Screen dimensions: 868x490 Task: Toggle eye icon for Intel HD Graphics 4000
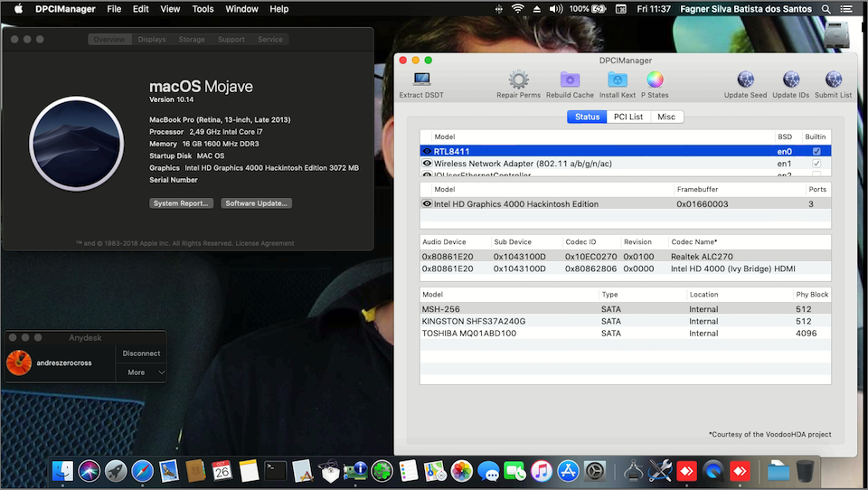tap(427, 203)
